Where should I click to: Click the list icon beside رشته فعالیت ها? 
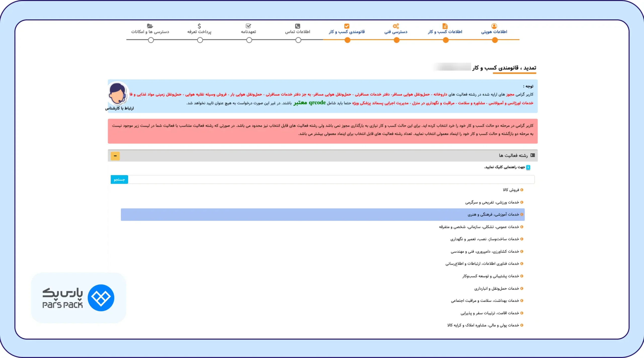tap(533, 155)
